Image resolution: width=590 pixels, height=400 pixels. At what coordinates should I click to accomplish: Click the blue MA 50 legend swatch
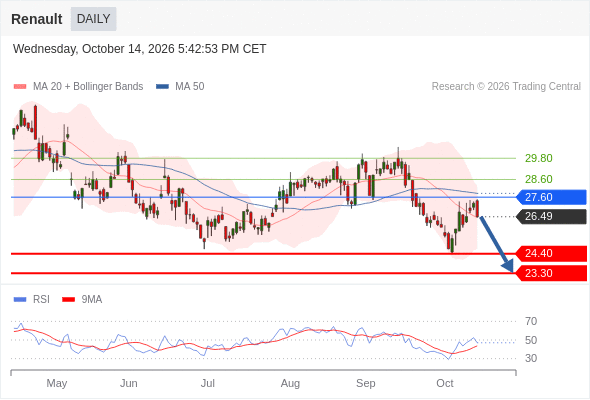(163, 87)
